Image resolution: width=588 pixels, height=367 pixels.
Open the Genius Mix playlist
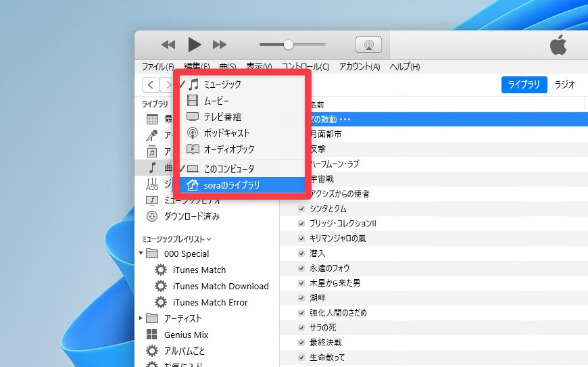[x=186, y=335]
